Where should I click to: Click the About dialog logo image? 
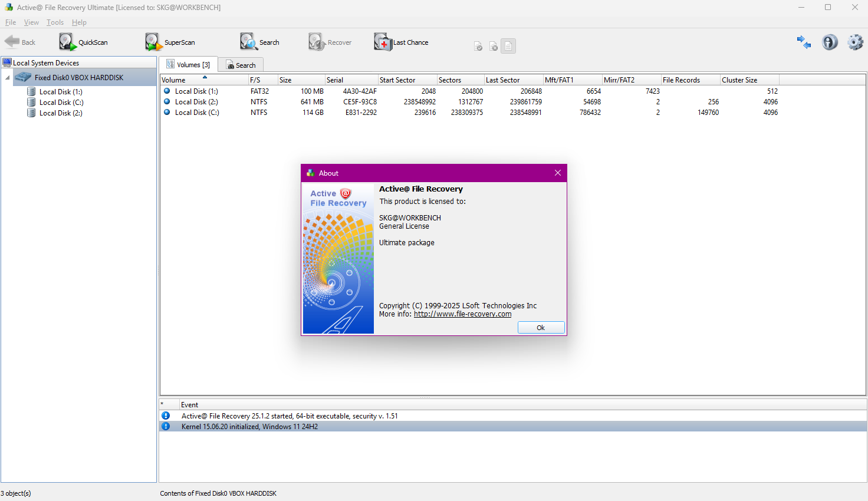point(338,259)
